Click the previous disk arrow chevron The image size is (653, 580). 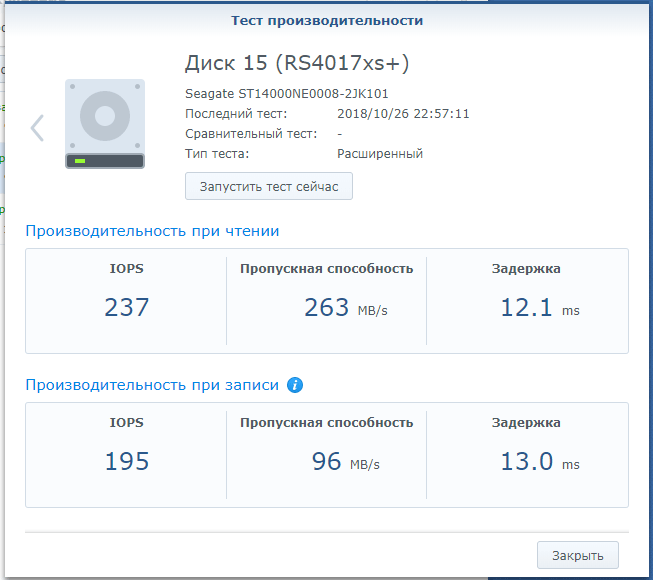pyautogui.click(x=37, y=127)
